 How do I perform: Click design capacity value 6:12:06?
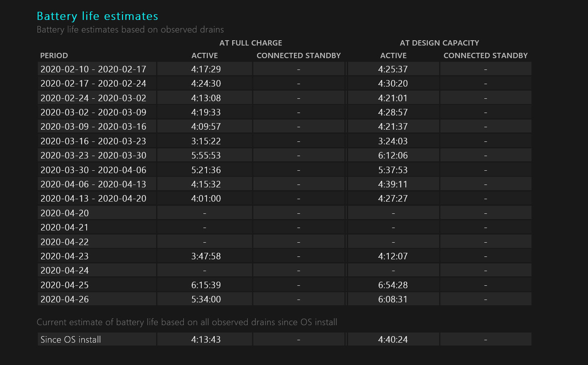click(393, 155)
